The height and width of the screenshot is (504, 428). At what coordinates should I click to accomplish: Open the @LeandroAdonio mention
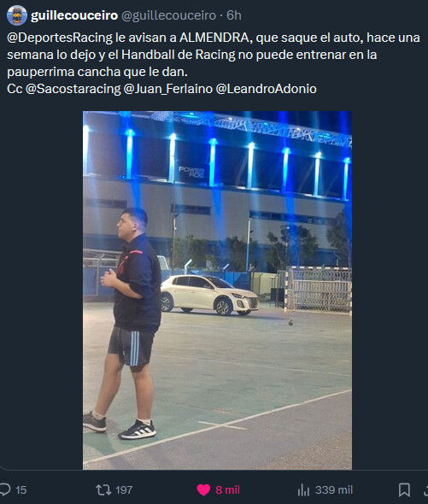(266, 89)
